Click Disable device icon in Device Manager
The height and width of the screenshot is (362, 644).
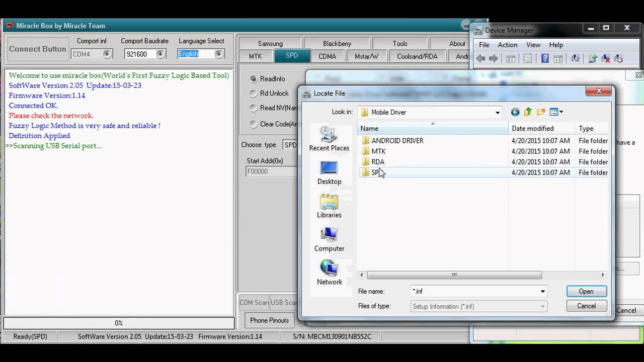(x=618, y=59)
